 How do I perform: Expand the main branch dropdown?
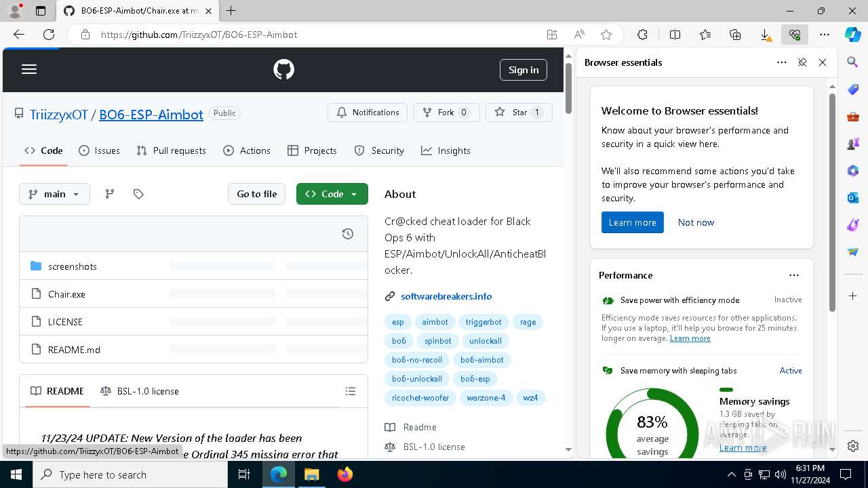(54, 194)
